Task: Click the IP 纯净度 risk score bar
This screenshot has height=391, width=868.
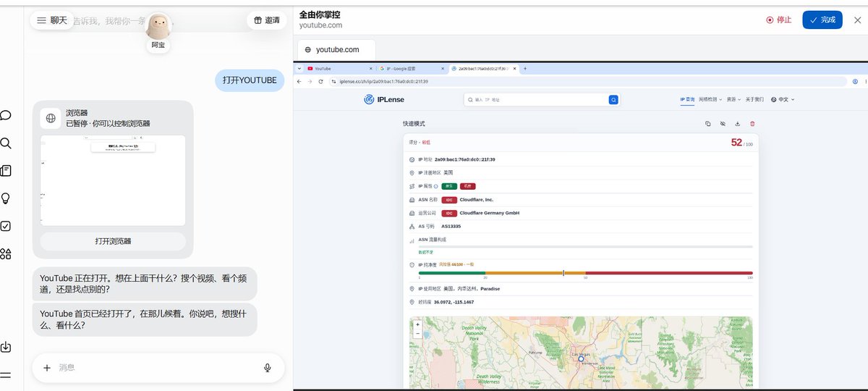Action: pyautogui.click(x=586, y=273)
